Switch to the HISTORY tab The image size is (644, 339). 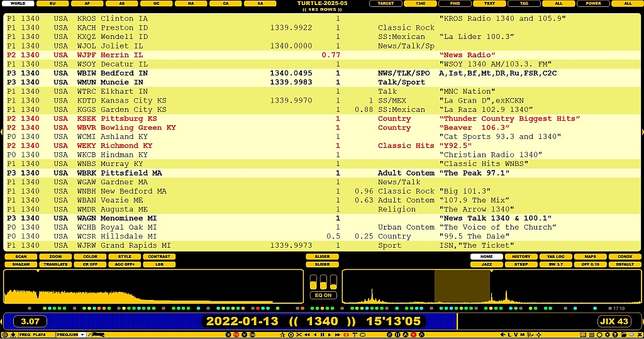coord(521,257)
